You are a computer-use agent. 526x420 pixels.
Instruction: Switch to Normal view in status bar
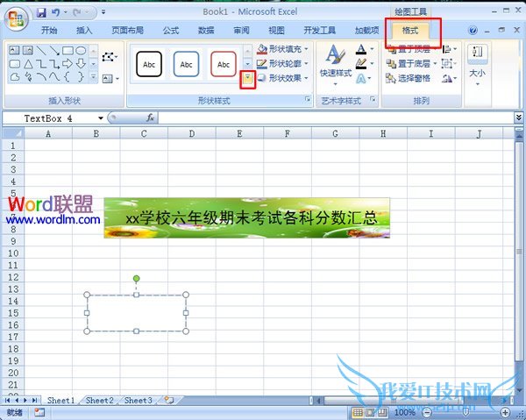tap(358, 412)
